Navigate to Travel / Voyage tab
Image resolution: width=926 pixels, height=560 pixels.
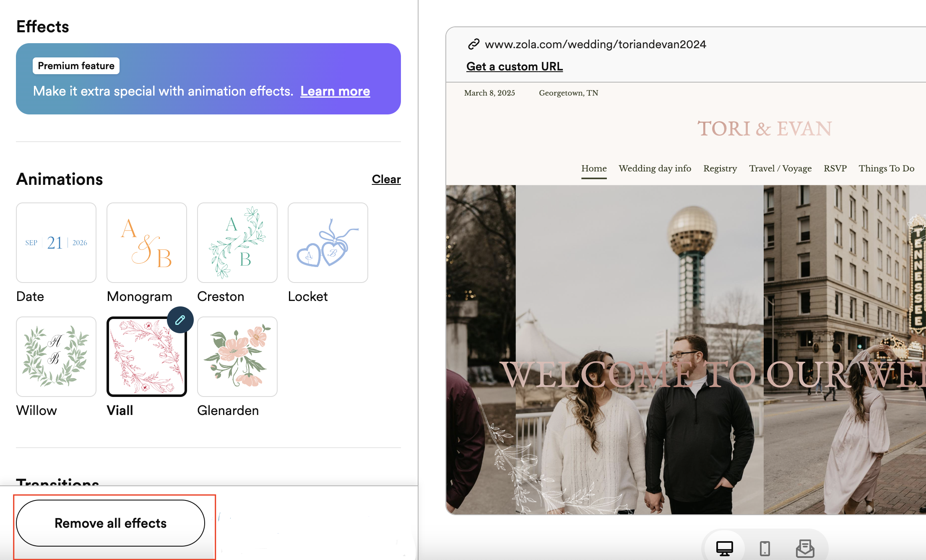[780, 169]
